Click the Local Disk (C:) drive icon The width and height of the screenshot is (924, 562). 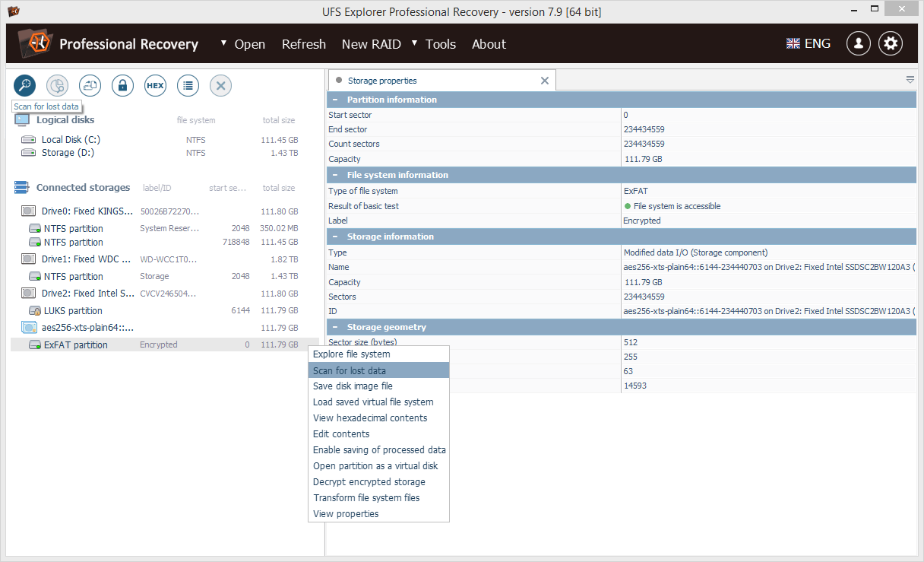point(28,139)
